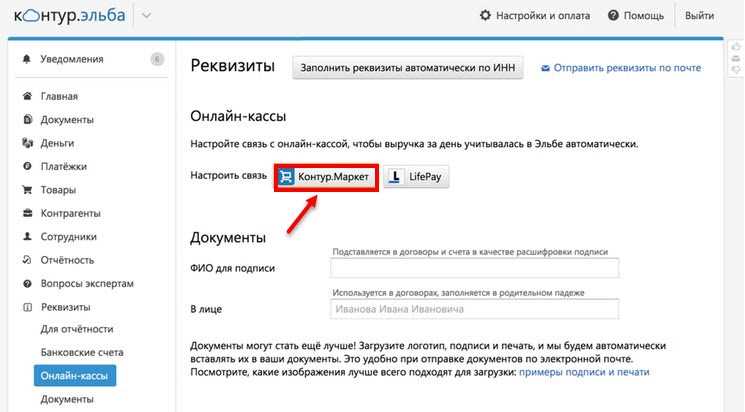Viewport: 745px width, 412px height.
Task: Click the LifePay logo icon
Action: pos(394,177)
